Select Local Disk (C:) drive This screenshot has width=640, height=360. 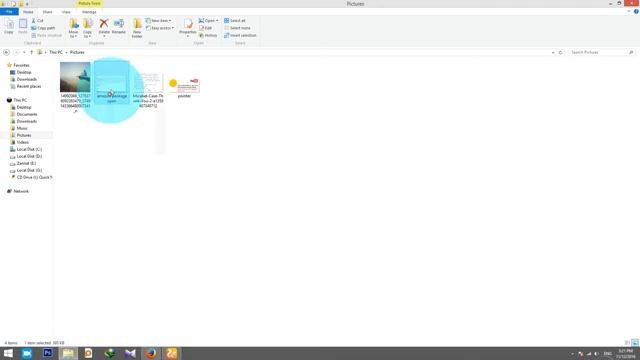[x=29, y=149]
